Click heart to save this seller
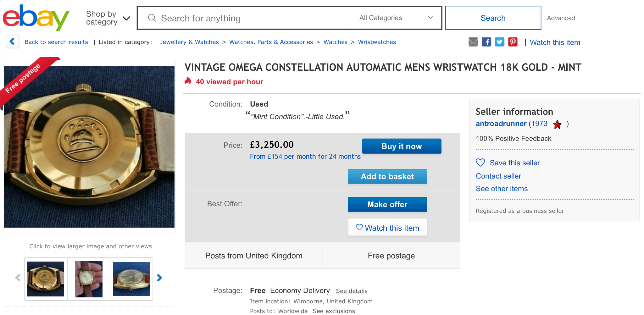This screenshot has height=315, width=644. point(480,163)
